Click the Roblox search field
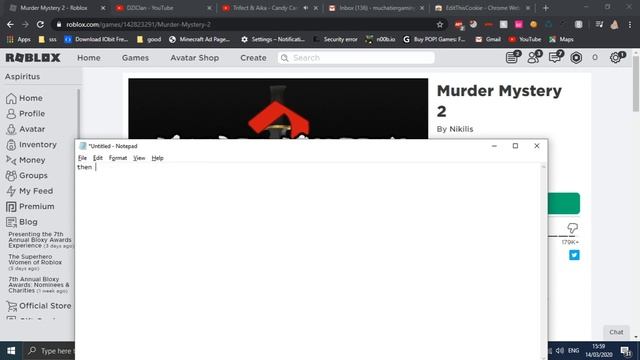 click(x=356, y=58)
